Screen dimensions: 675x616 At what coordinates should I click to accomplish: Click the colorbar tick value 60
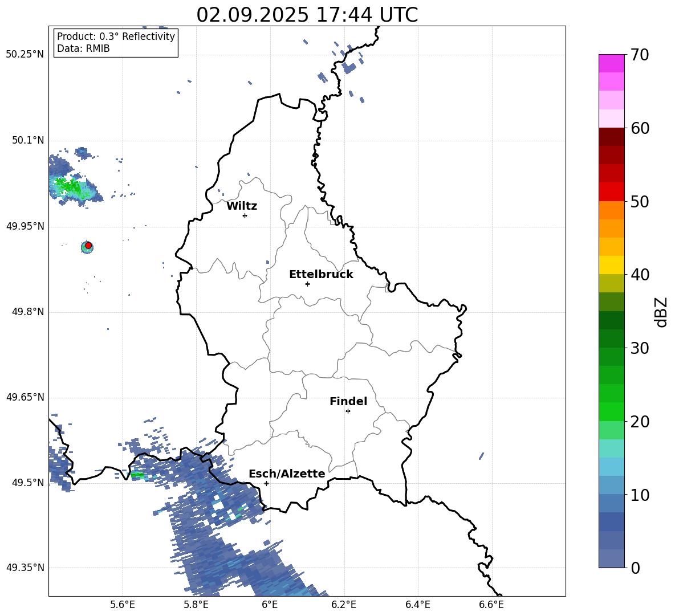point(640,128)
